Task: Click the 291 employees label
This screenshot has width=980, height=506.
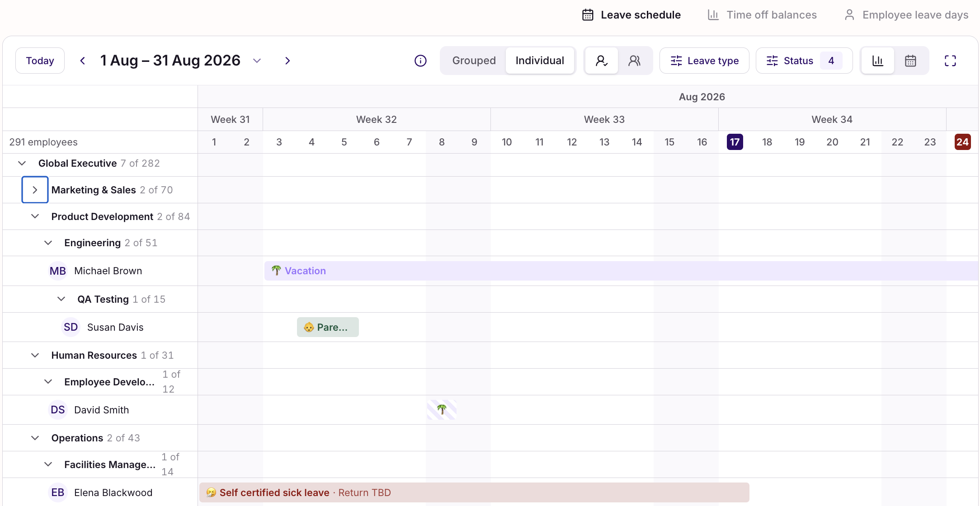Action: (x=43, y=142)
